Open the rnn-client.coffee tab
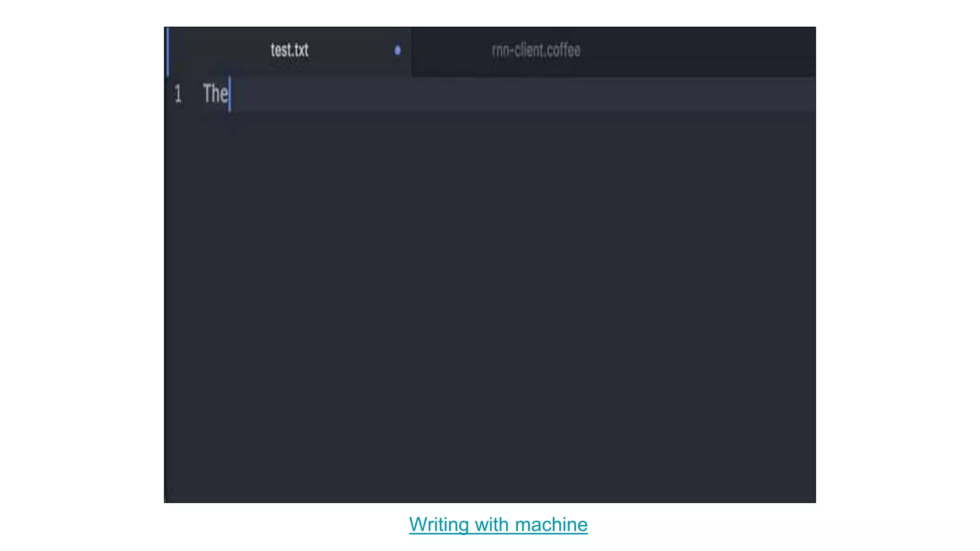980x551 pixels. 536,50
